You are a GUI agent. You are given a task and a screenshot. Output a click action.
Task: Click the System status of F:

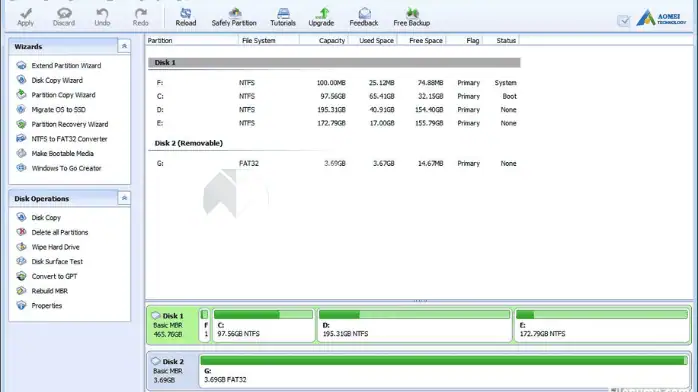505,83
